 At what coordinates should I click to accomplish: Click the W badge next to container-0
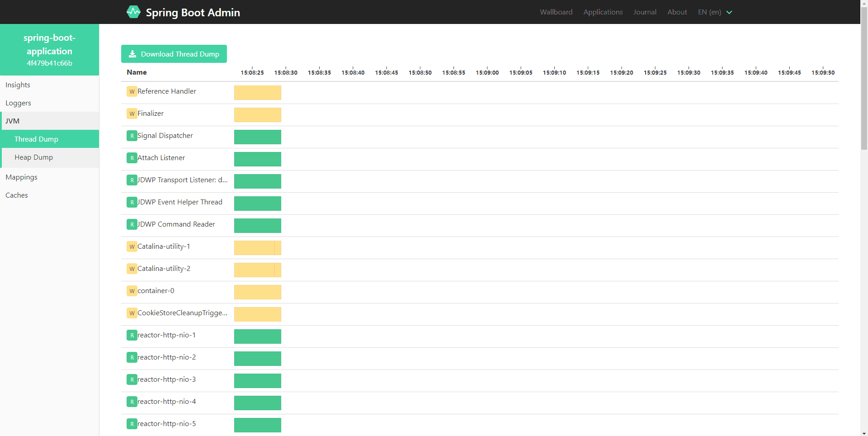[x=132, y=291]
